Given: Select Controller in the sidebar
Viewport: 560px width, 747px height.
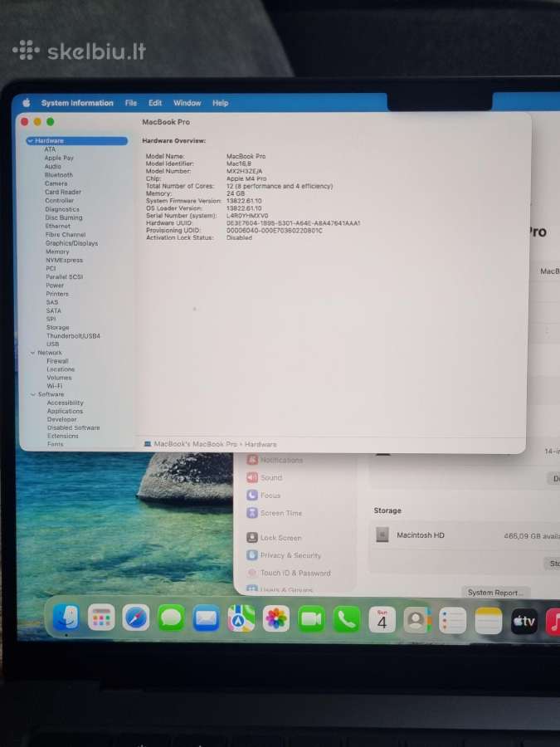Looking at the screenshot, I should click(x=60, y=201).
